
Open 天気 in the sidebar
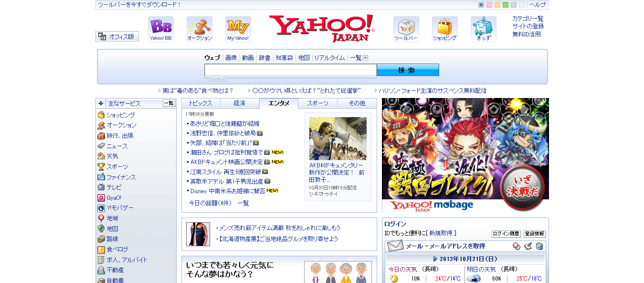pos(112,156)
